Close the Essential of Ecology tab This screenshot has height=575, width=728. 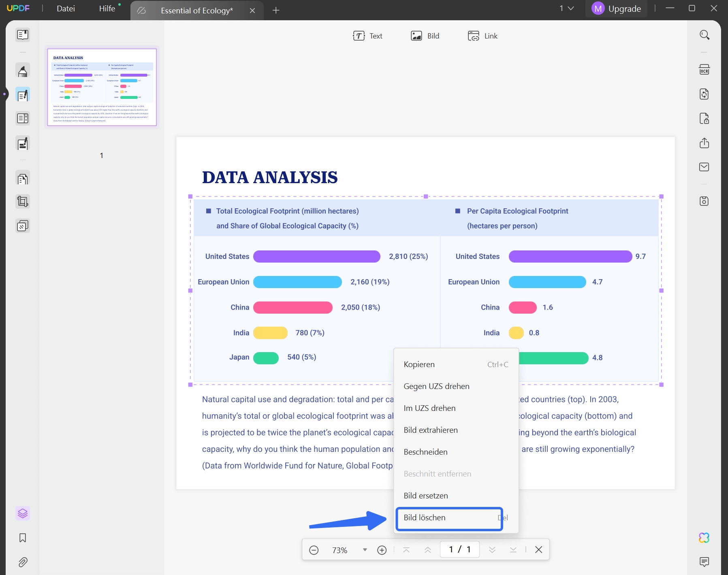(252, 11)
